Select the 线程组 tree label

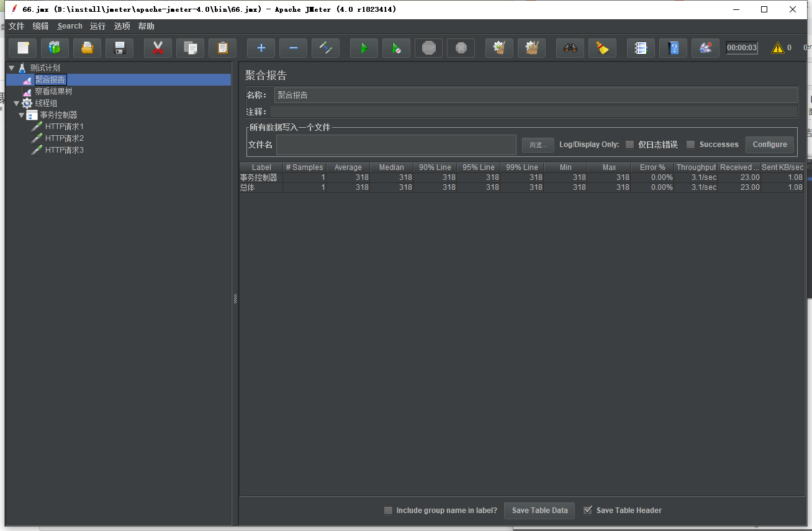[x=46, y=103]
